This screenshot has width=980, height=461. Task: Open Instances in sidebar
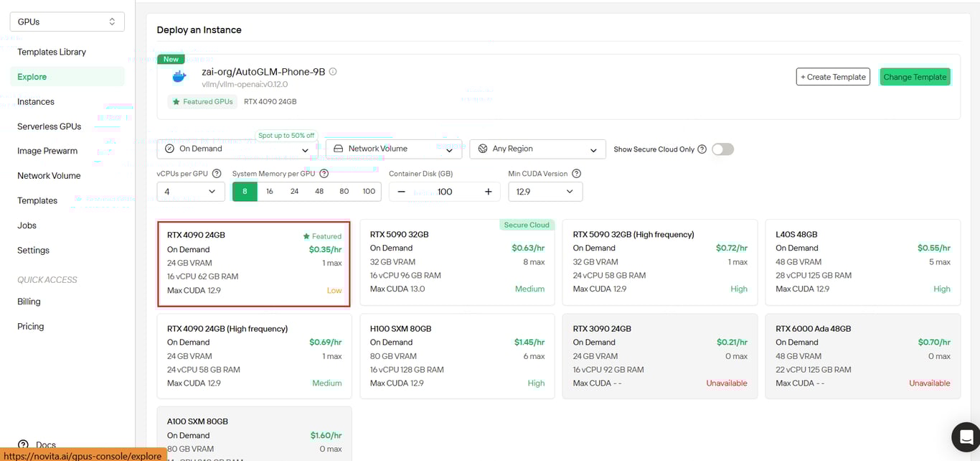click(36, 102)
